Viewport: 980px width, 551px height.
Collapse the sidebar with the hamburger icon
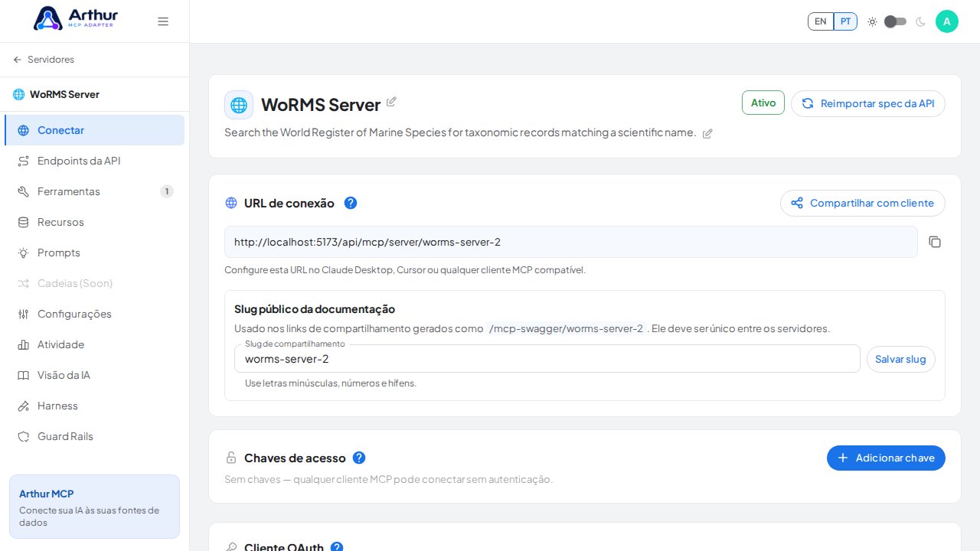pyautogui.click(x=163, y=21)
